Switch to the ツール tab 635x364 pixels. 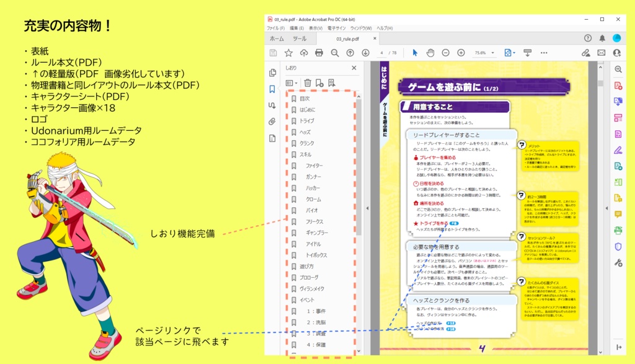(300, 38)
